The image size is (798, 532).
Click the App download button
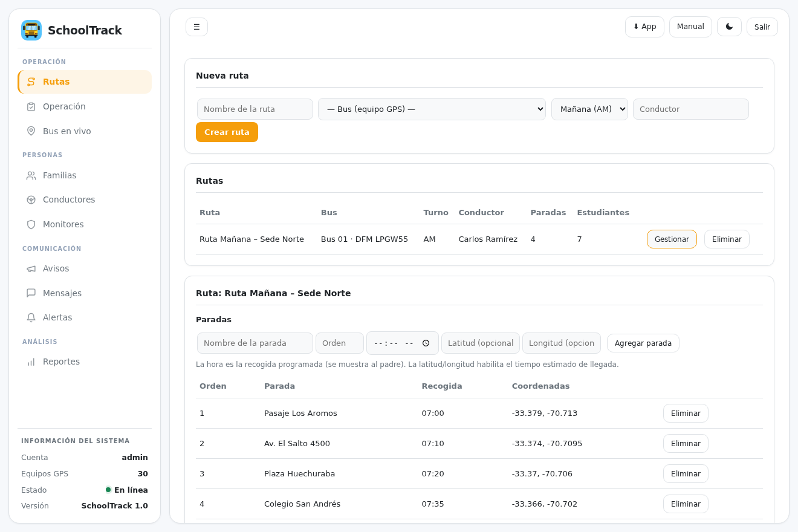[x=644, y=27]
